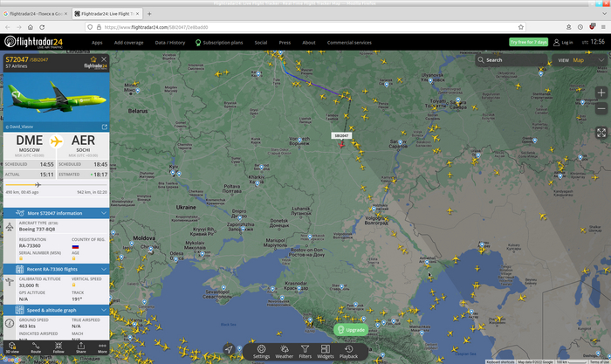This screenshot has width=611, height=364.
Task: Expand More S72047 information section
Action: coord(56,213)
